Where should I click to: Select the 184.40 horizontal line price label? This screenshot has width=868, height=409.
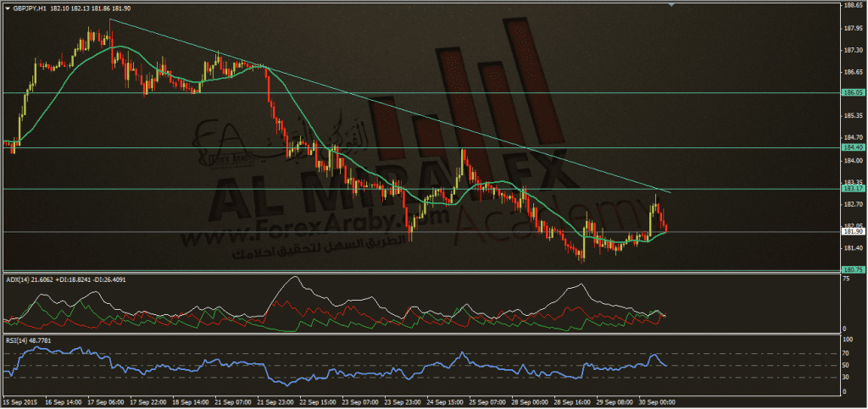(x=853, y=147)
